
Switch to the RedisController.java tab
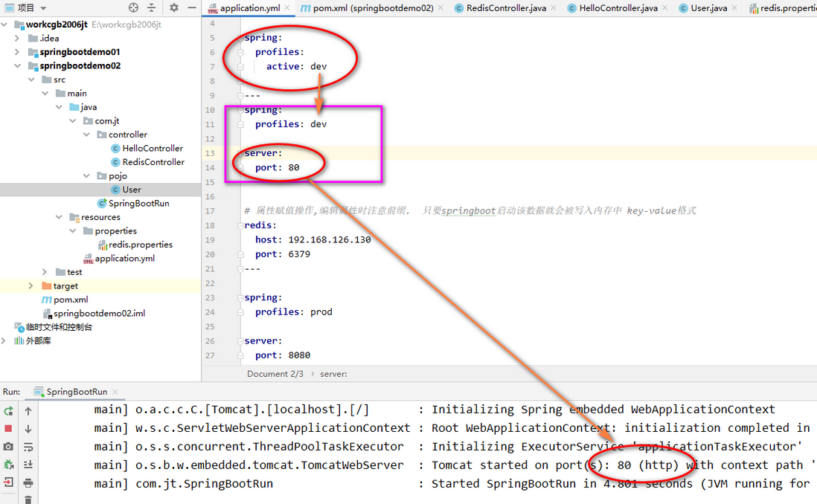506,8
